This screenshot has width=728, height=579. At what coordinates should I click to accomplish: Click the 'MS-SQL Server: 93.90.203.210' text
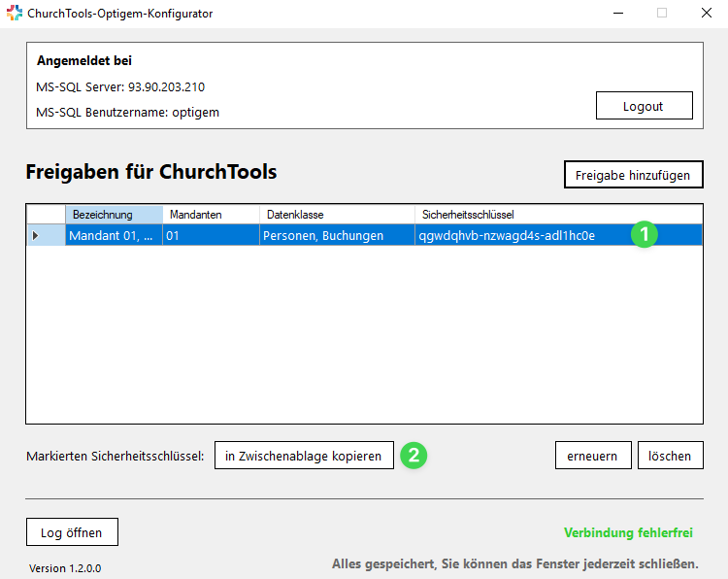[x=120, y=86]
